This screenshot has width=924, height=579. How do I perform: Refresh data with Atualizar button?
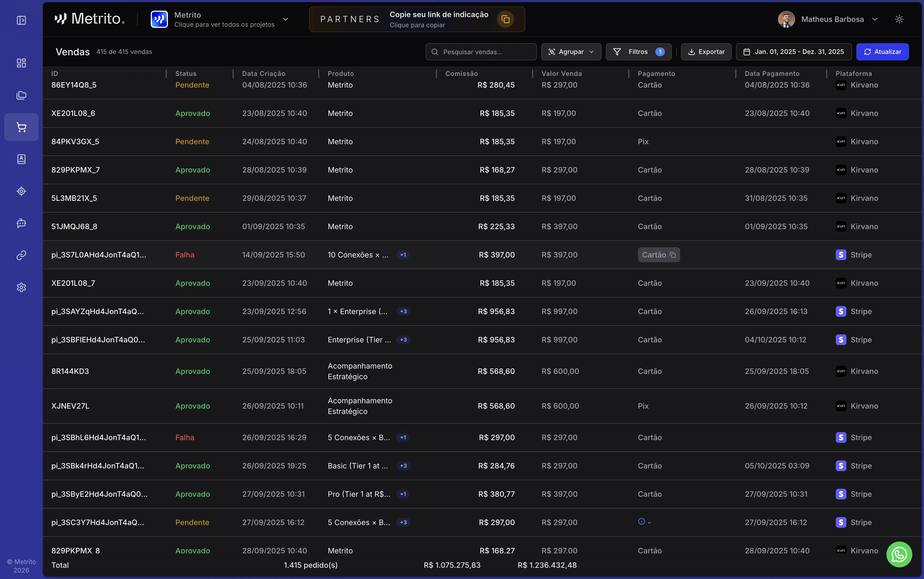pos(882,52)
